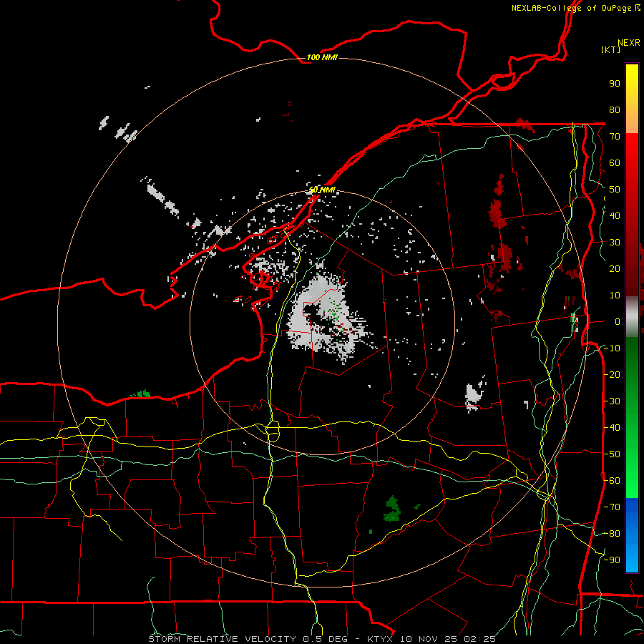The image size is (644, 644).
Task: Pick the -30 knot scale value
Action: [x=612, y=401]
